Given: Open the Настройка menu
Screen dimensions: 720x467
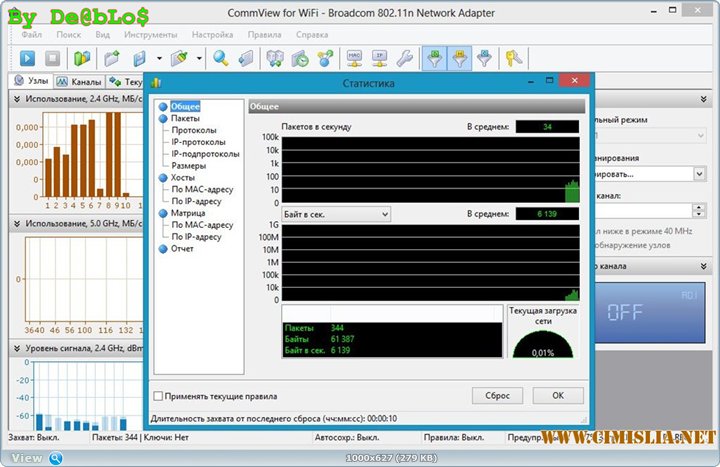Looking at the screenshot, I should tap(212, 34).
